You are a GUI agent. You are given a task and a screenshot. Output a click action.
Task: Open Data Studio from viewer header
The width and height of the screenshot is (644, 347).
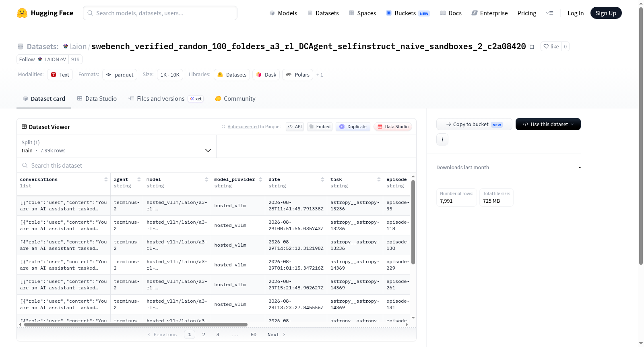coord(393,127)
